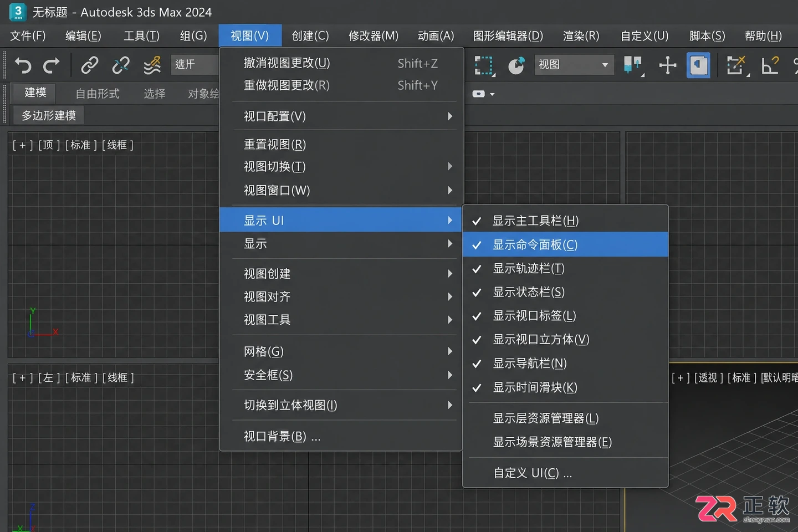Uncheck 显示命令面板(C) in the submenu
Viewport: 798px width, 532px height.
coord(565,244)
